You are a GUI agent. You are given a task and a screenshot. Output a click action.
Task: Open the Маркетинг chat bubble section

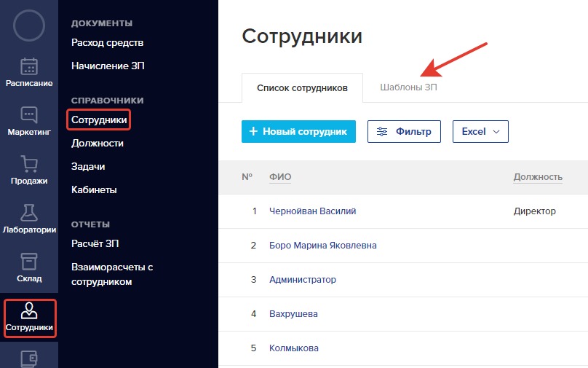pos(29,121)
